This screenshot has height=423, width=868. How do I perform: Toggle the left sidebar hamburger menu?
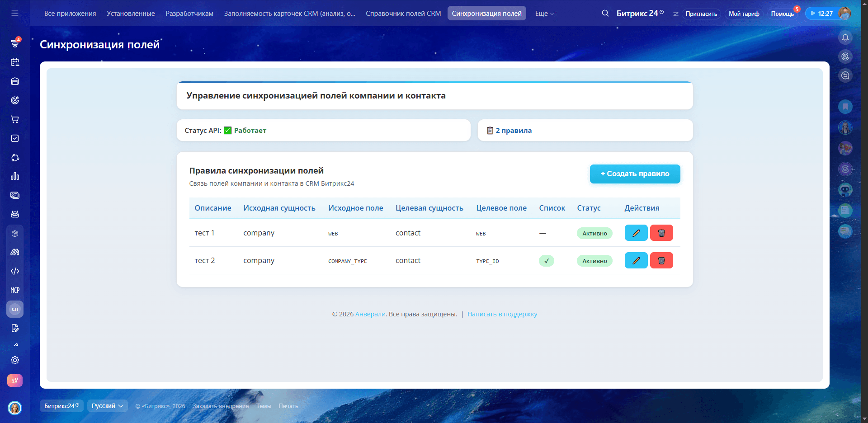coord(15,13)
